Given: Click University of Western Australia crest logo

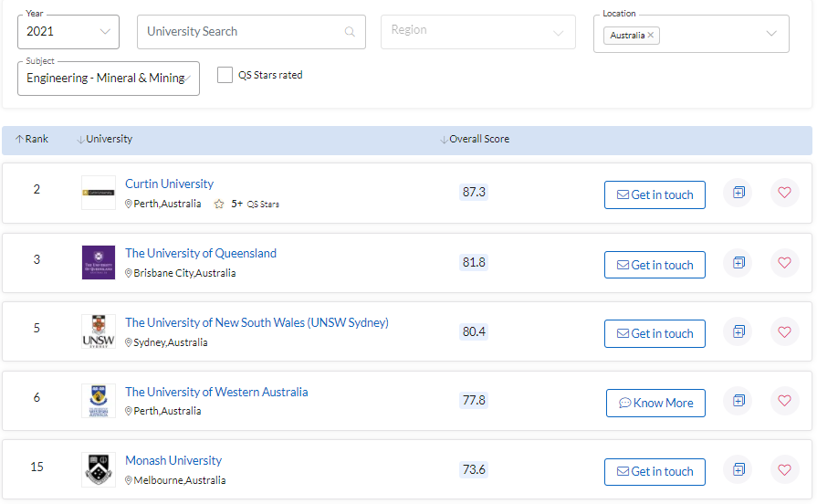Looking at the screenshot, I should pos(99,400).
